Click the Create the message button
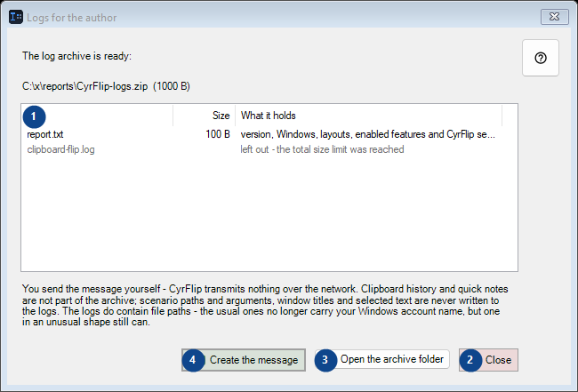Viewport: 578px width, 392px height. [244, 360]
